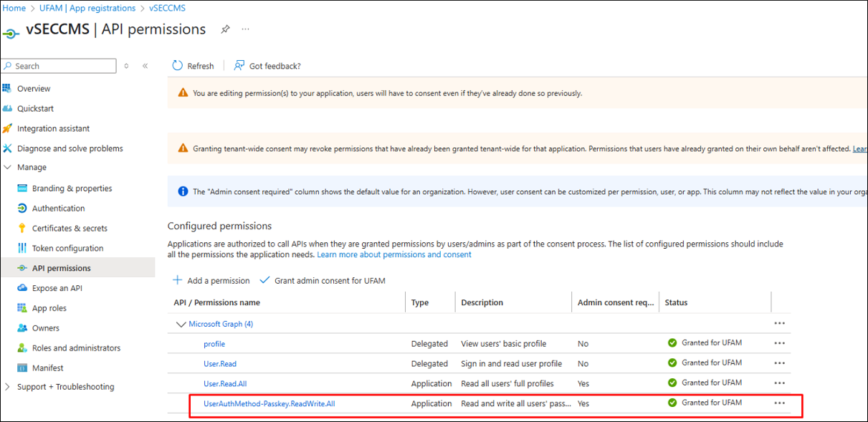The image size is (868, 422).
Task: Click the Diagnose and solve problems wrench icon
Action: 7,148
